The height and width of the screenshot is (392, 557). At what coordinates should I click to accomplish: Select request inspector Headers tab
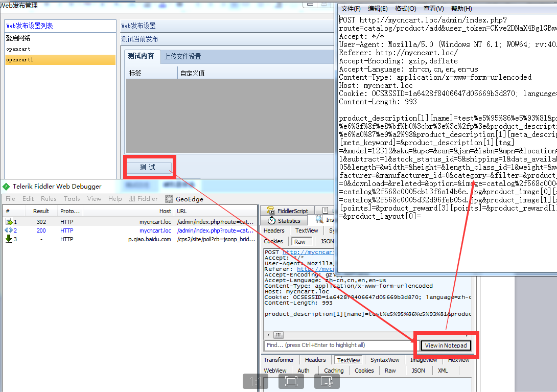(274, 230)
